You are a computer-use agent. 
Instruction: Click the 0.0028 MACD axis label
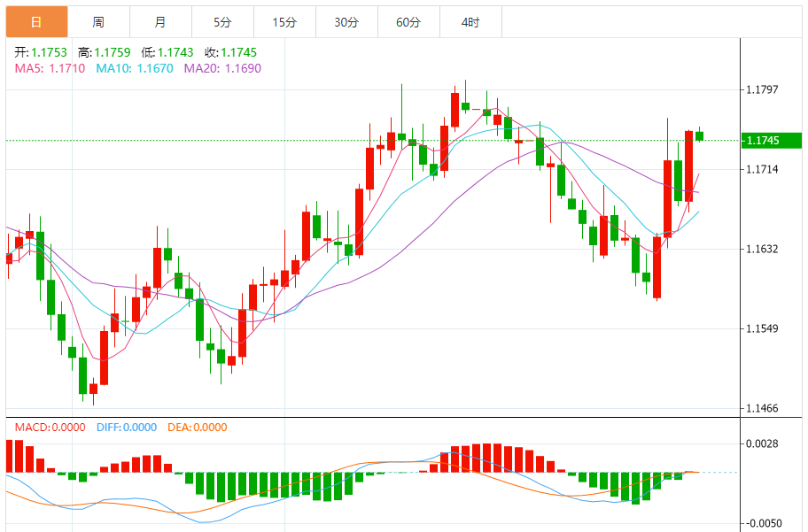pyautogui.click(x=762, y=443)
